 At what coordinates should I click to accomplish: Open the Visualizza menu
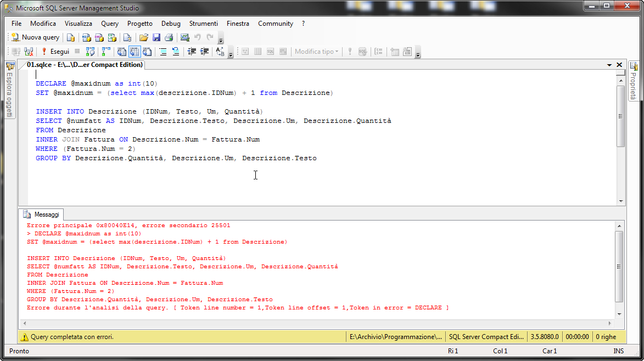79,24
